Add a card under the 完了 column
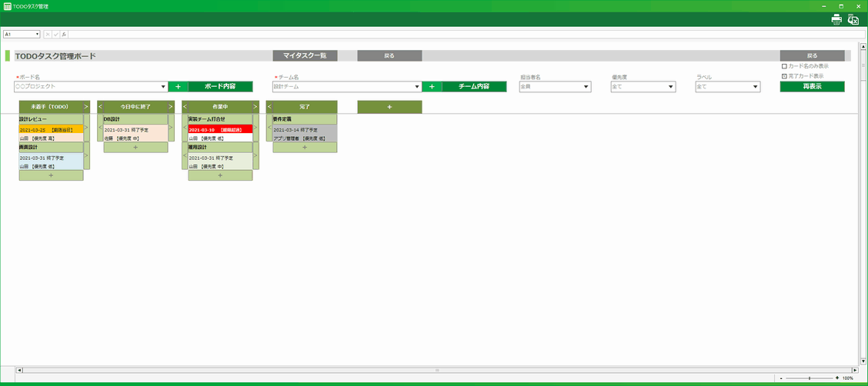 coord(305,147)
